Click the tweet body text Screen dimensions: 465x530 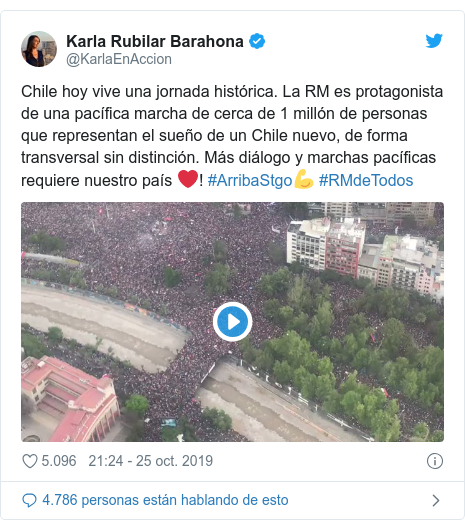(232, 136)
